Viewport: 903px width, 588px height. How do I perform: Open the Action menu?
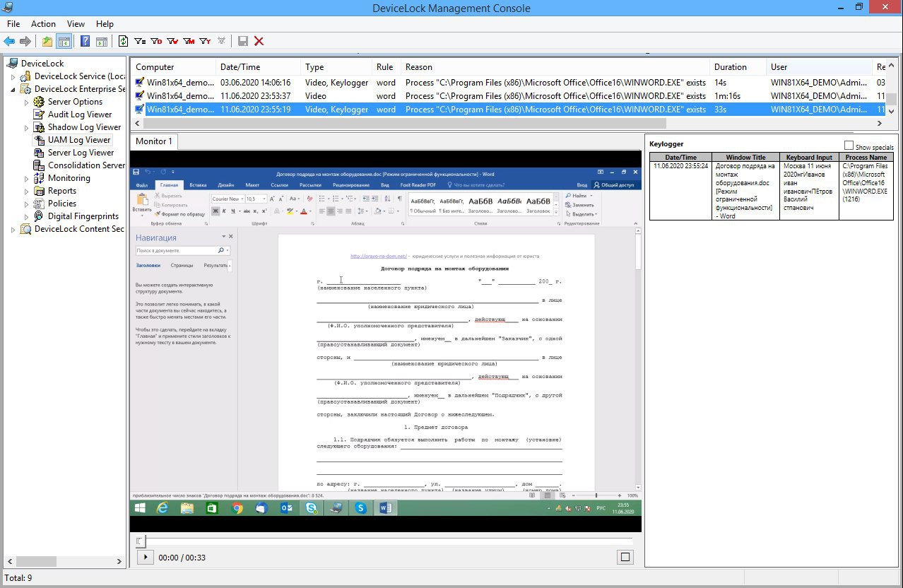point(44,24)
